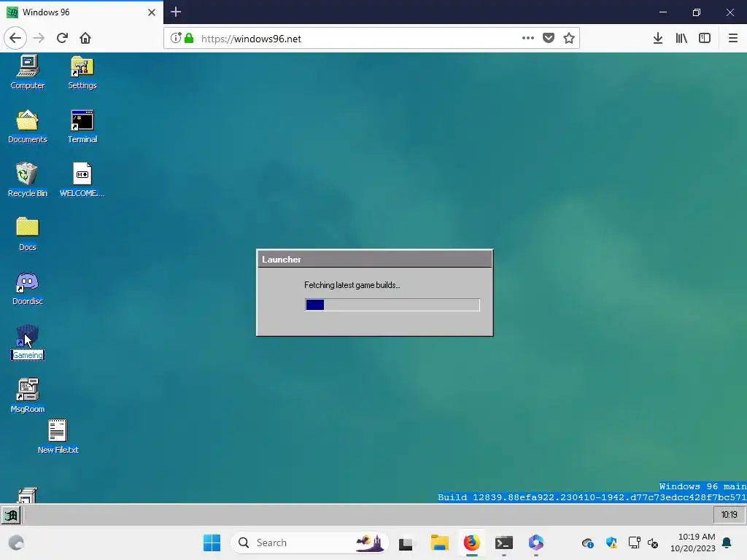
Task: Open the terminal app in taskbar
Action: (504, 542)
